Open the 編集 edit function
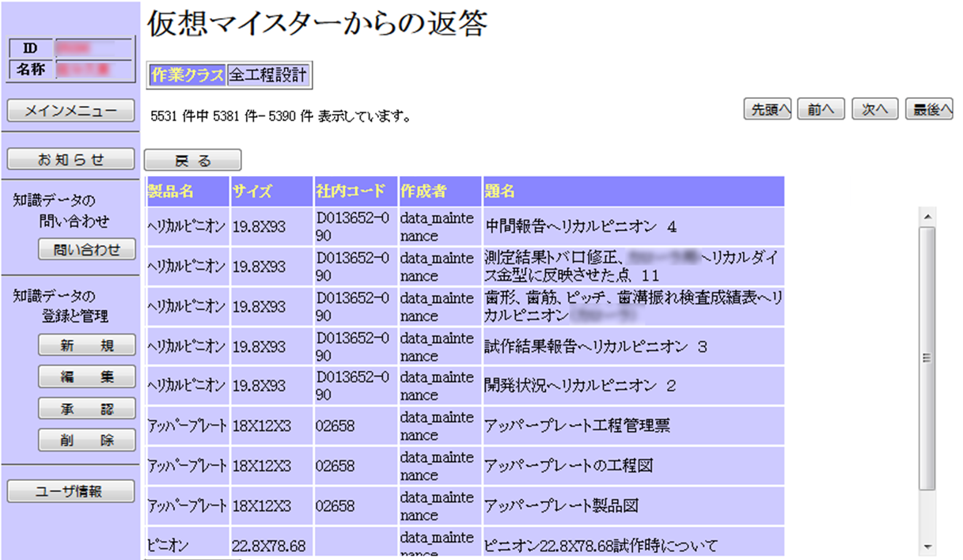963x560 pixels. point(87,377)
